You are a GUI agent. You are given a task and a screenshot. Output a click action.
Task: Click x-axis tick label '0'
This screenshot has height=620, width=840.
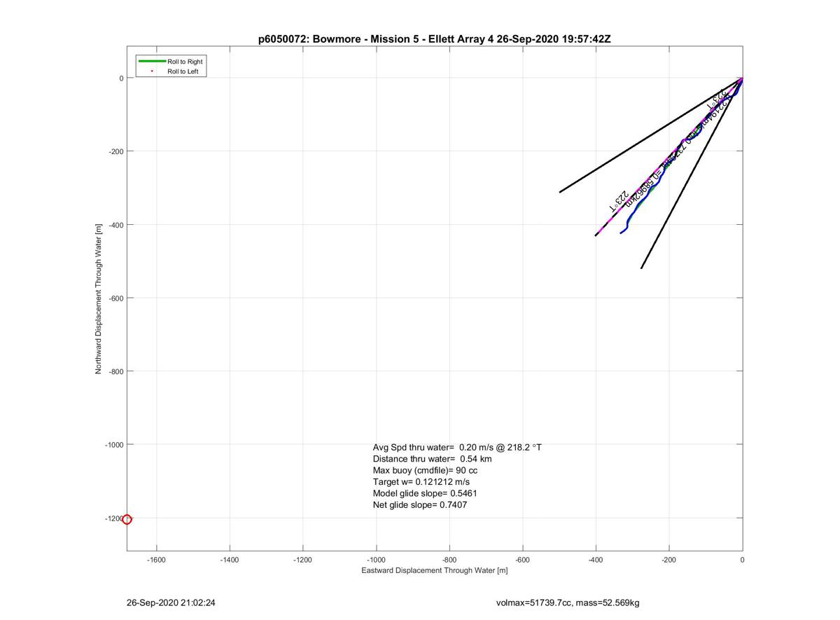point(742,560)
